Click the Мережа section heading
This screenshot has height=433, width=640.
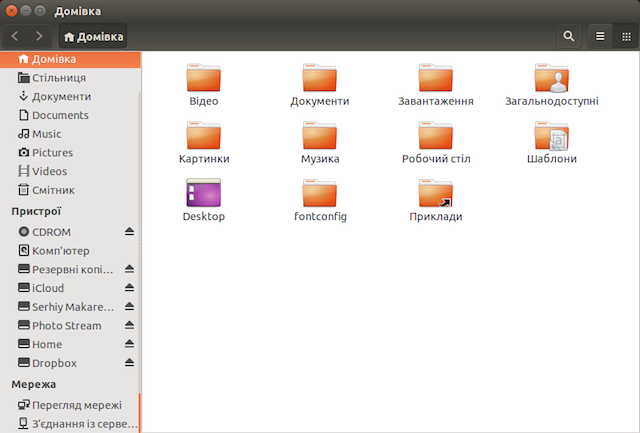pos(33,384)
